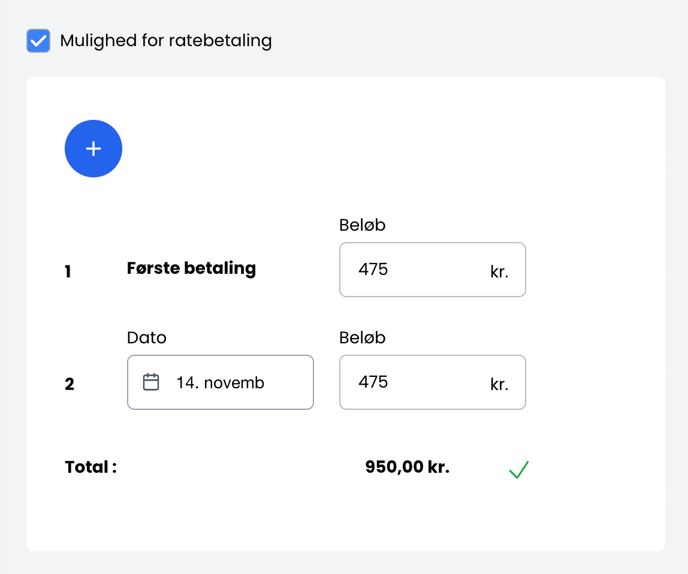Click the "Mulighed for ratebetaling" label text
The width and height of the screenshot is (688, 574).
click(x=166, y=41)
